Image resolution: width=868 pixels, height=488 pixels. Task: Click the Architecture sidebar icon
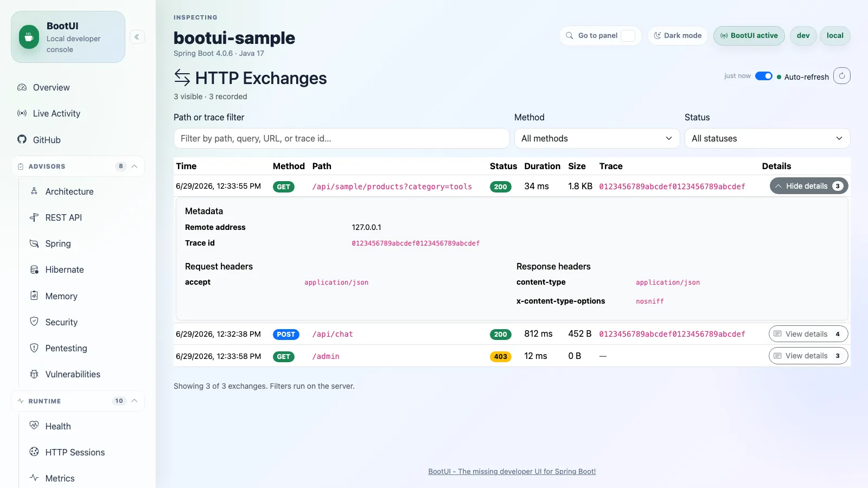point(34,191)
